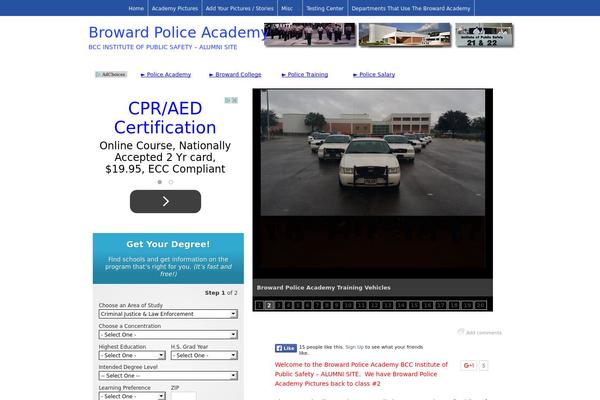Jump to slideshow slide 11
Screen dimensions: 600x400
[x=361, y=305]
